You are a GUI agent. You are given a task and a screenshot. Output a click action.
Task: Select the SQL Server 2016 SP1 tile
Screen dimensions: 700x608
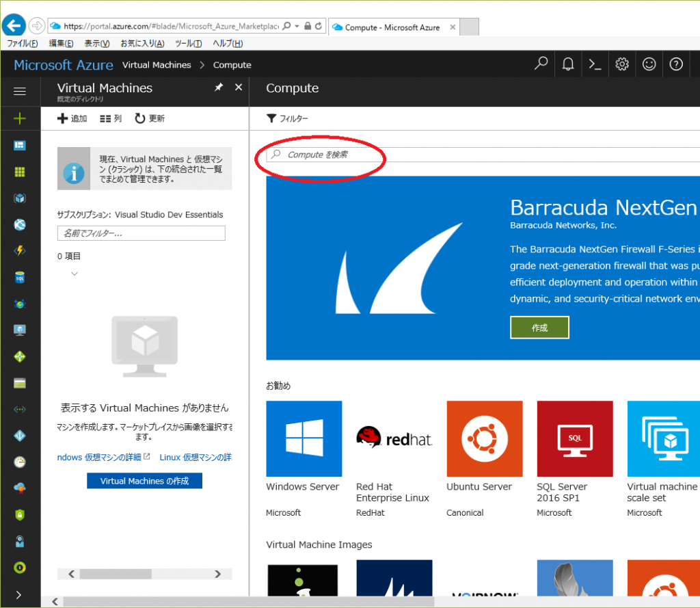(x=574, y=459)
